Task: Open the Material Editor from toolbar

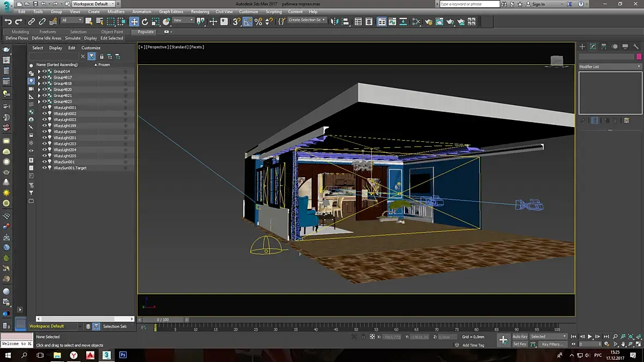Action: pos(416,22)
